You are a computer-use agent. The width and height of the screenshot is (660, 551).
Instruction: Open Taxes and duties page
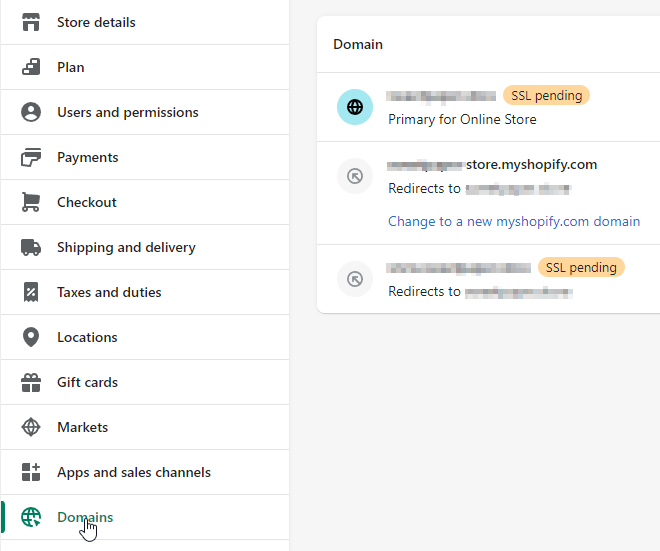click(145, 292)
